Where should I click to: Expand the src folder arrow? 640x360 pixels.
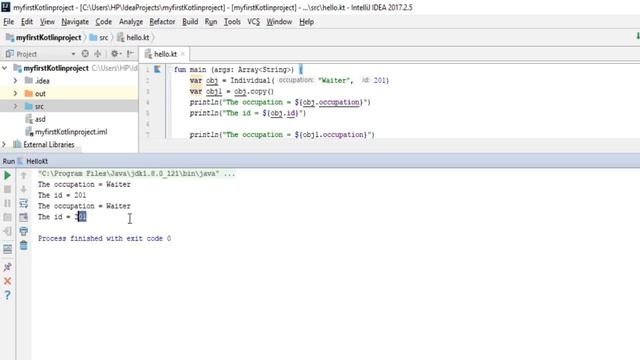pos(16,106)
